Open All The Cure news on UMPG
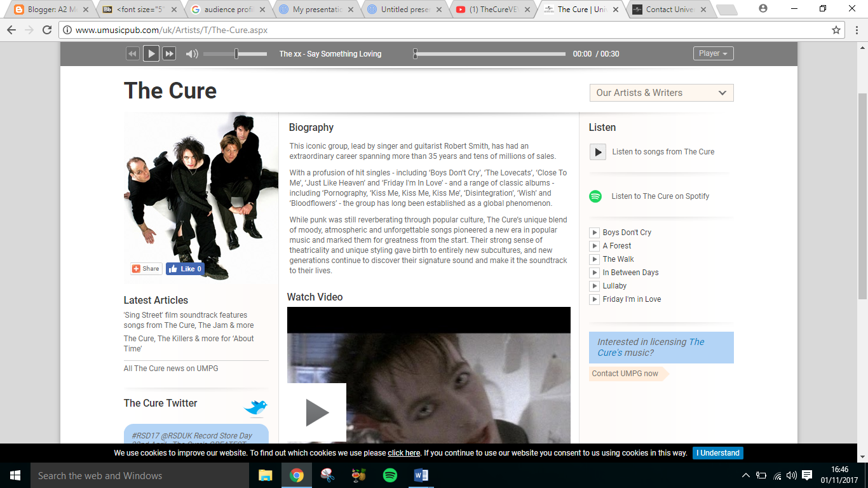The height and width of the screenshot is (488, 868). click(171, 369)
